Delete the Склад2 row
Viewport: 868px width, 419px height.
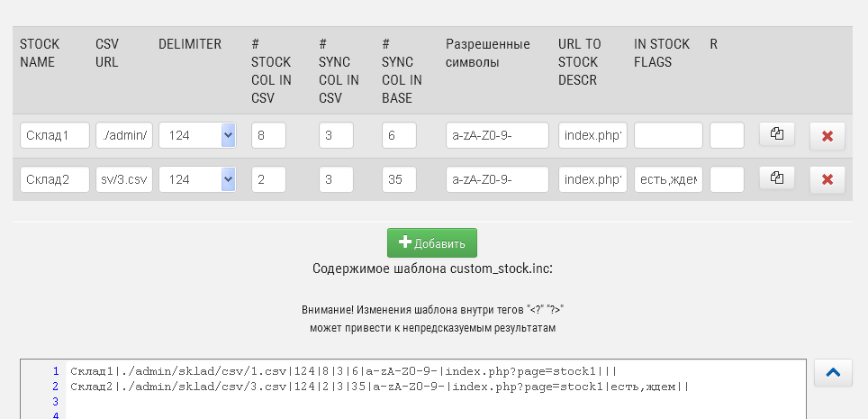(x=827, y=179)
